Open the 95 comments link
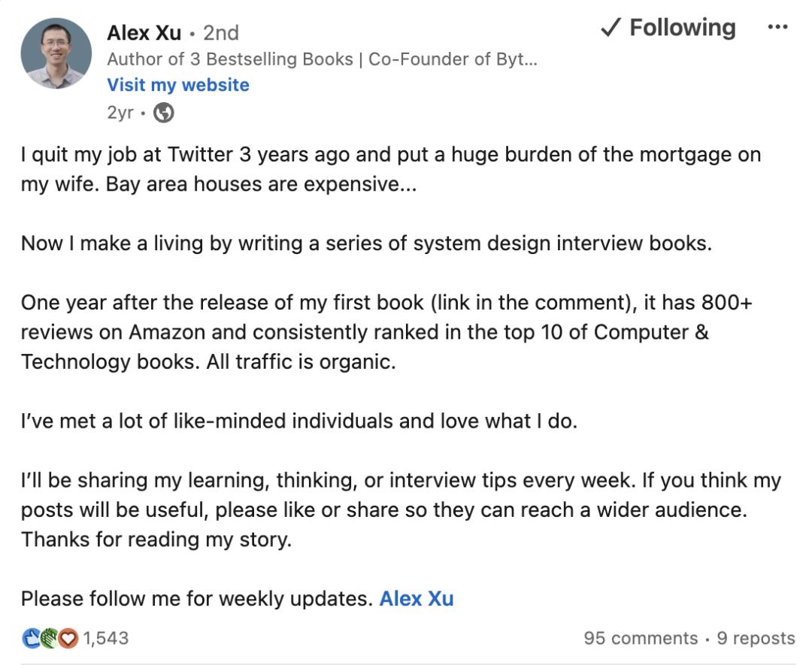Image resolution: width=812 pixels, height=665 pixels. (641, 638)
